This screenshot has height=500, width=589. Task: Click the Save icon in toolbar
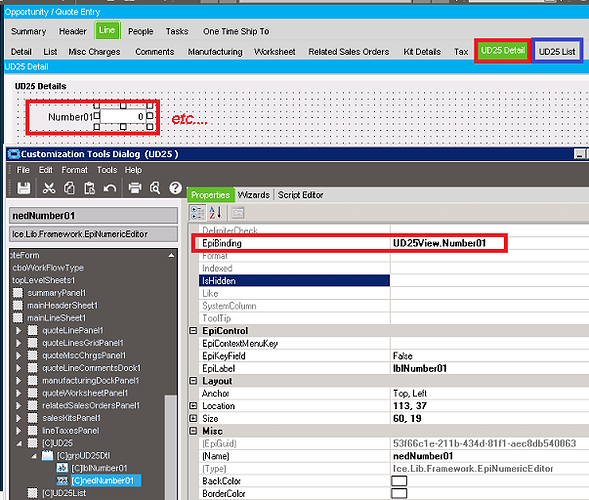(24, 188)
